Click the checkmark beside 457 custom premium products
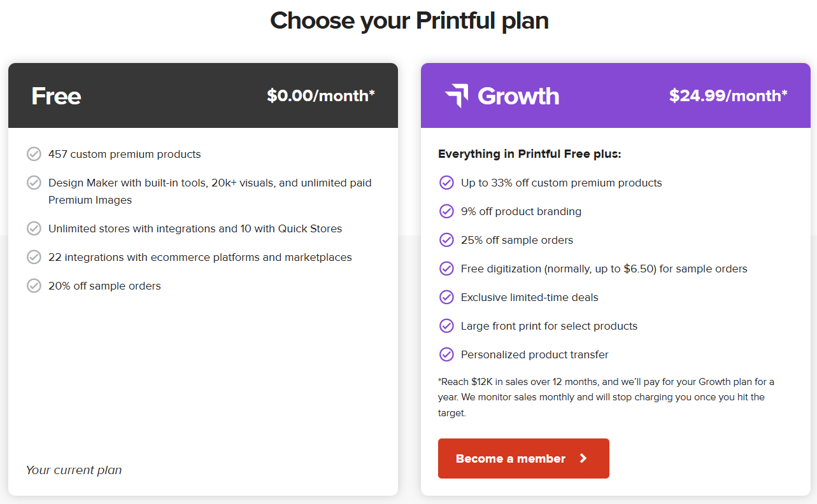This screenshot has height=504, width=817. (34, 153)
